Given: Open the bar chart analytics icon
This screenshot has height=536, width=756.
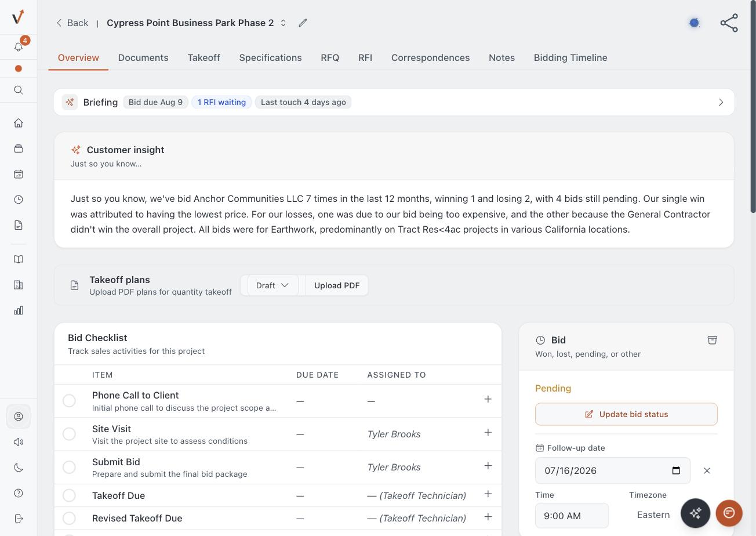Looking at the screenshot, I should [19, 310].
